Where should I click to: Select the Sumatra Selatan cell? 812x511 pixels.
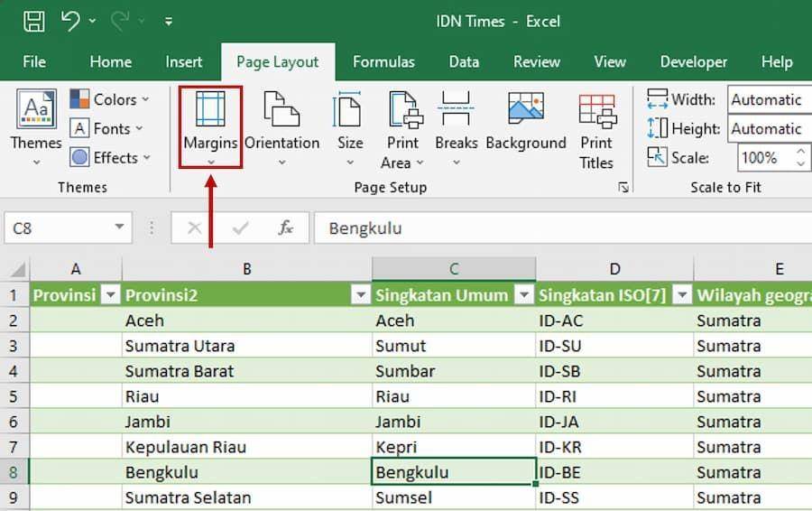(247, 497)
